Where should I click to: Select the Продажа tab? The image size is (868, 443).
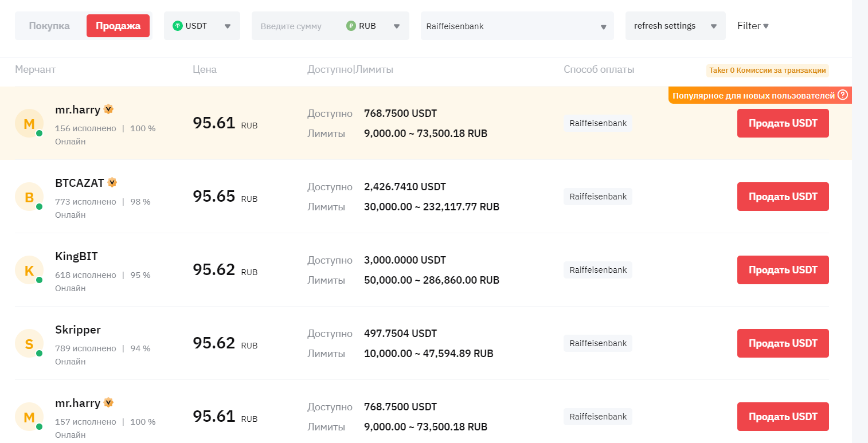pyautogui.click(x=118, y=26)
